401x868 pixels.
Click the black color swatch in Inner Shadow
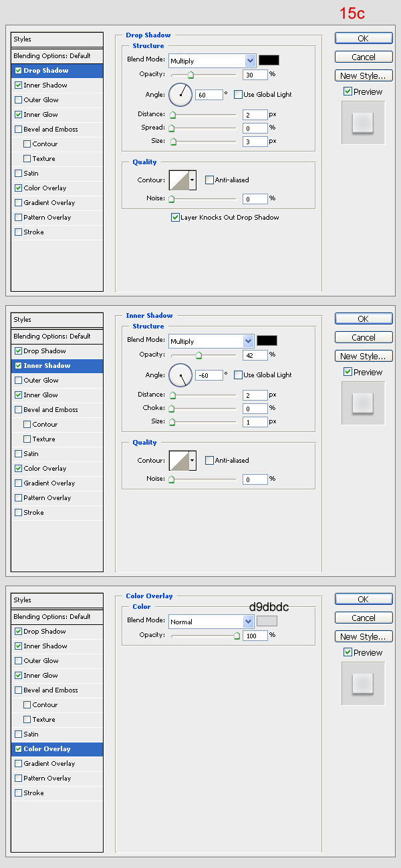coord(267,341)
